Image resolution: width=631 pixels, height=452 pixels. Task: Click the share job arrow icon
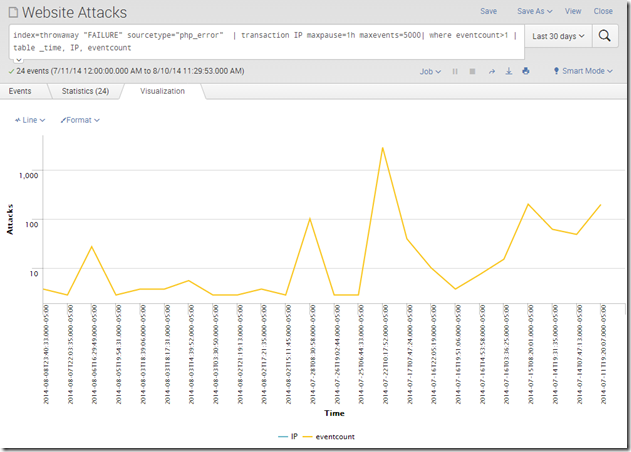(491, 72)
